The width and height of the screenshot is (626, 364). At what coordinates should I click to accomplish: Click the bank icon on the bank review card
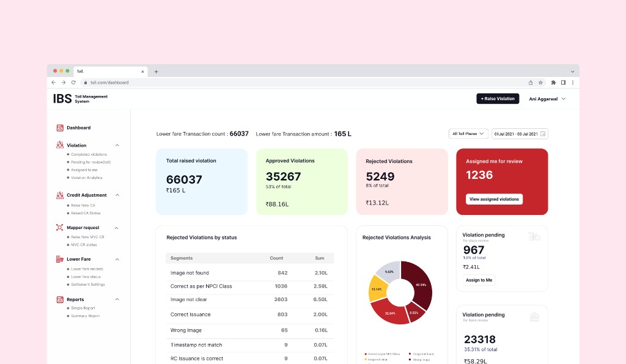point(535,318)
